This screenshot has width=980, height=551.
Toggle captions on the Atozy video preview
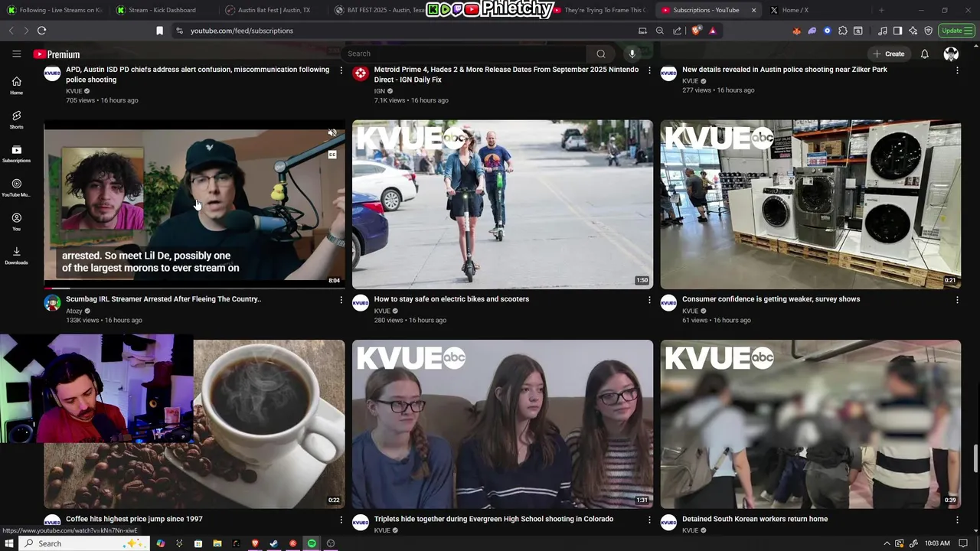coord(332,155)
